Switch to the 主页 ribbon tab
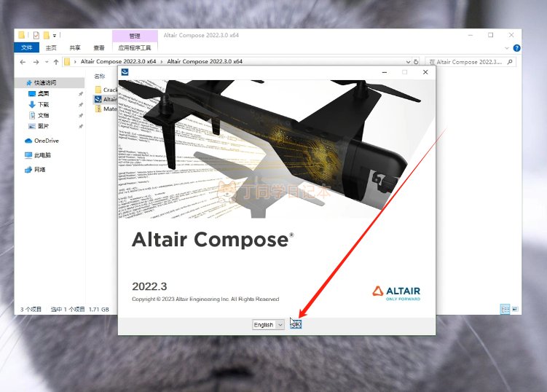This screenshot has height=392, width=547. pyautogui.click(x=51, y=47)
